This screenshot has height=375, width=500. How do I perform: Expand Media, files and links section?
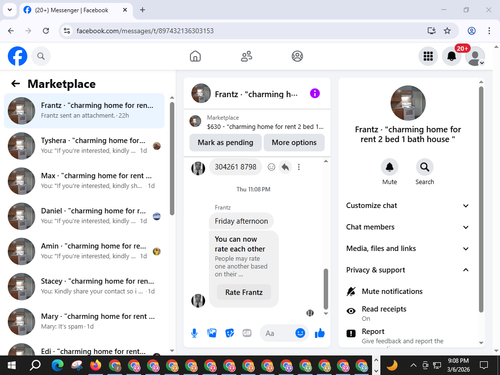pyautogui.click(x=408, y=248)
